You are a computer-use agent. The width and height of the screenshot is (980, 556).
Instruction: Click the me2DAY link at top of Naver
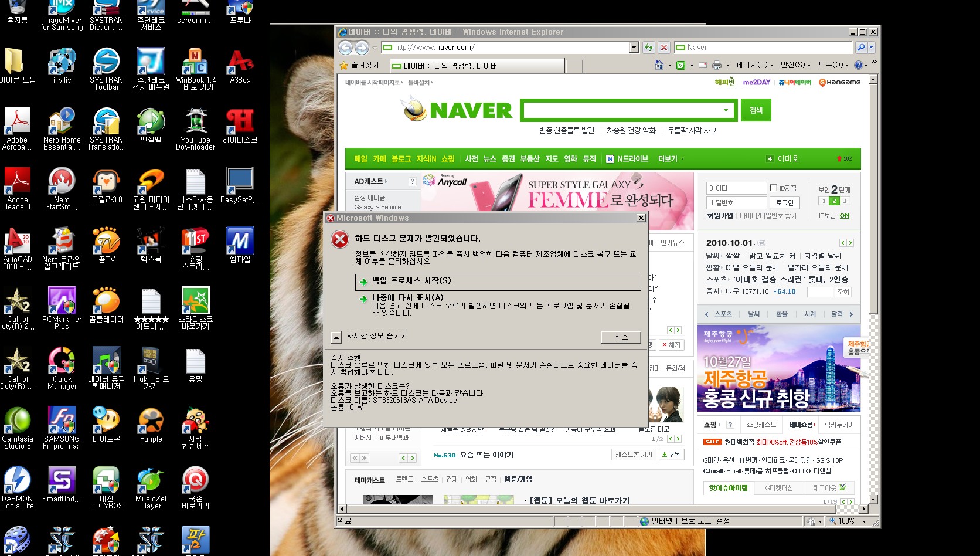click(757, 83)
